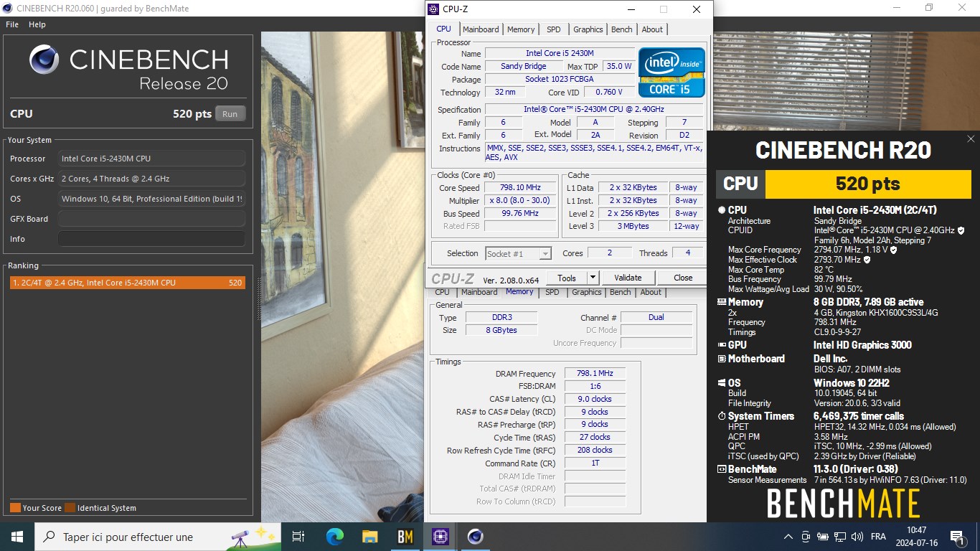Show hidden system tray icons
This screenshot has height=551, width=980.
tap(788, 536)
